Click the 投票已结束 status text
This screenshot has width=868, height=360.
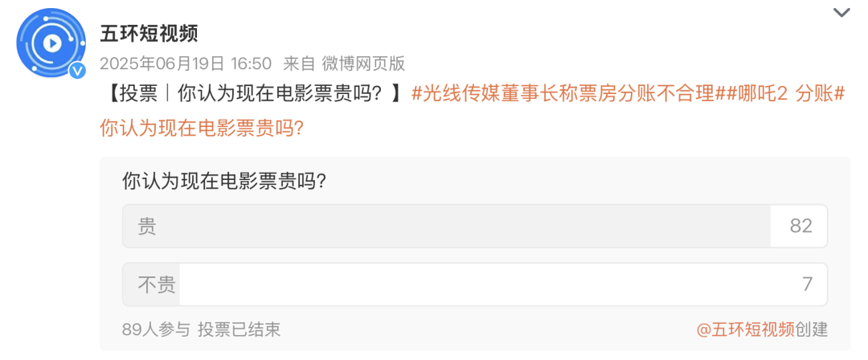point(240,329)
